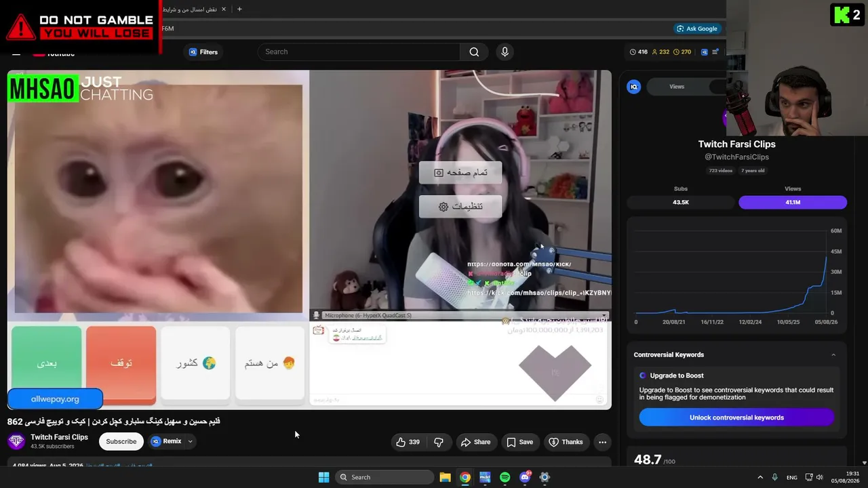Click the YouTube search field
868x488 pixels.
click(359, 52)
